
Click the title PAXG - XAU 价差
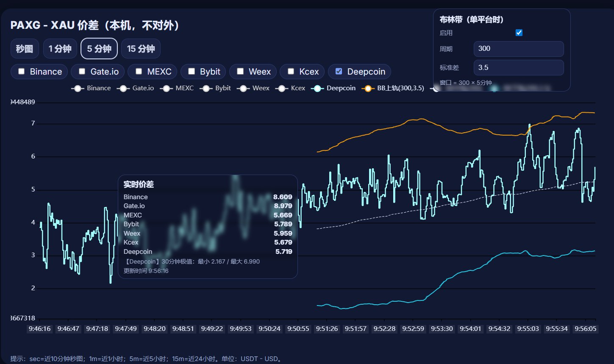tap(95, 25)
